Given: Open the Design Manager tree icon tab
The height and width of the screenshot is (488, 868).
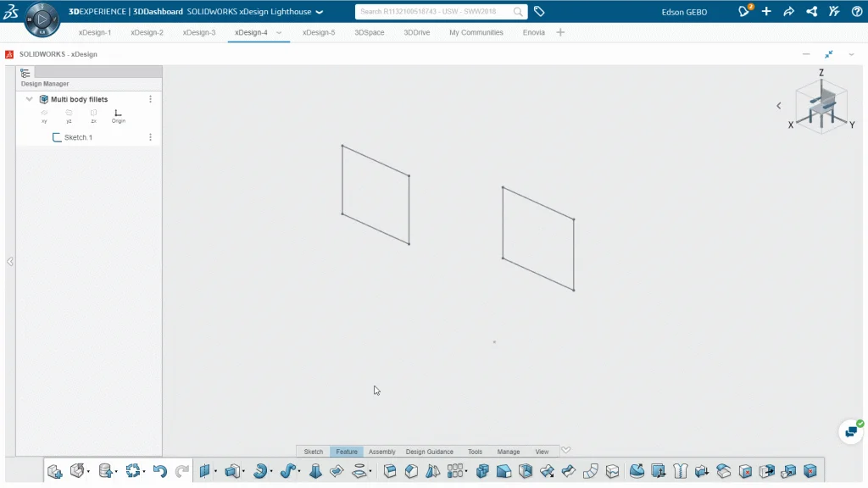Looking at the screenshot, I should tap(25, 73).
